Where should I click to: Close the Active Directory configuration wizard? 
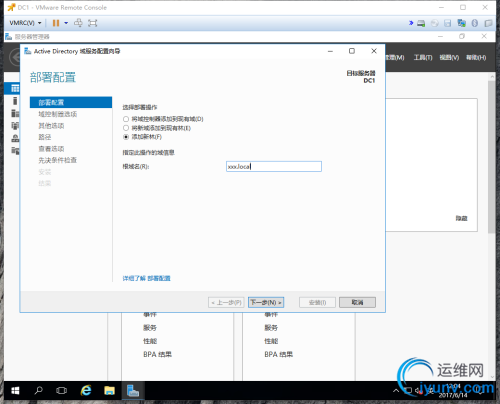pos(374,51)
